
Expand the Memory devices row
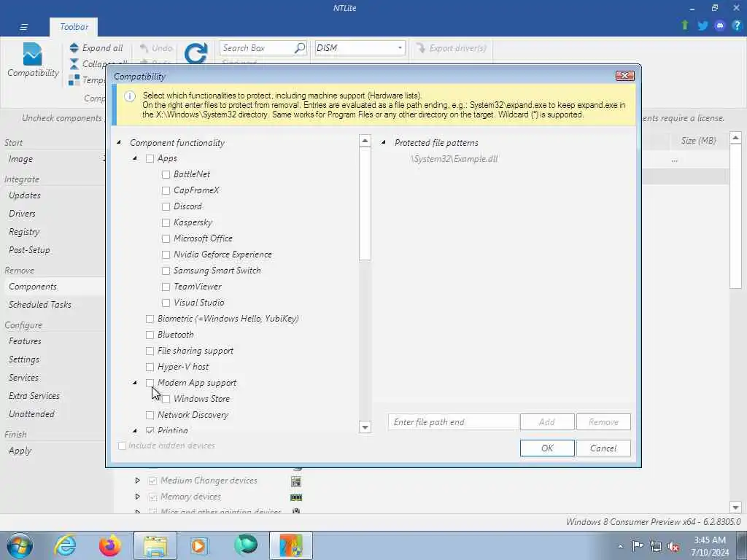tap(137, 497)
